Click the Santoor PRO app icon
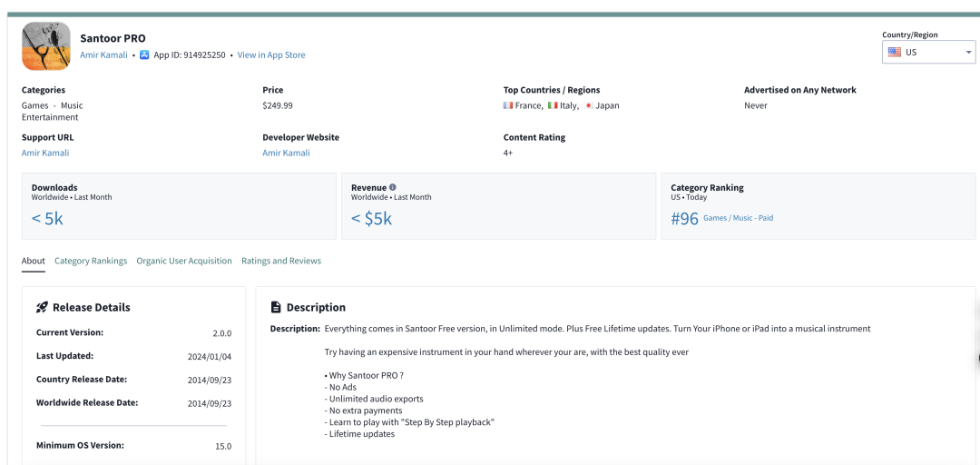 [45, 45]
